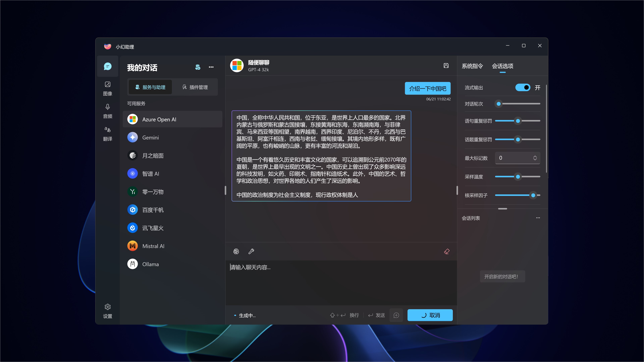Viewport: 644px width, 362px height.
Task: Toggle the 流式输出 switch off
Action: coord(523,87)
